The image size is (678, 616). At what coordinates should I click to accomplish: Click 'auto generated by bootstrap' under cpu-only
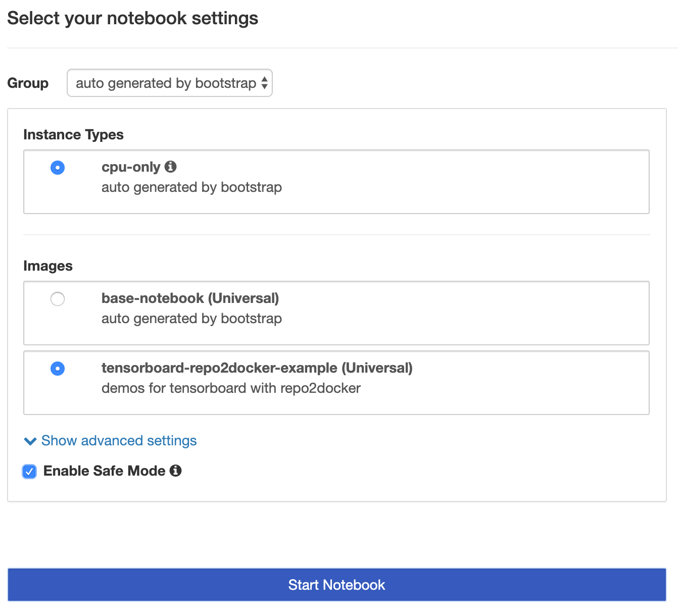coord(191,187)
